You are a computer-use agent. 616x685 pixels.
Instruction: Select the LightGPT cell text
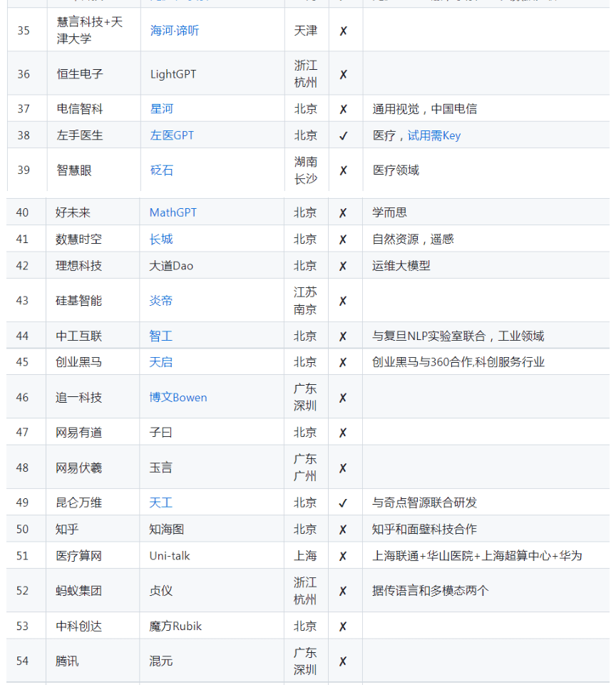coord(173,74)
